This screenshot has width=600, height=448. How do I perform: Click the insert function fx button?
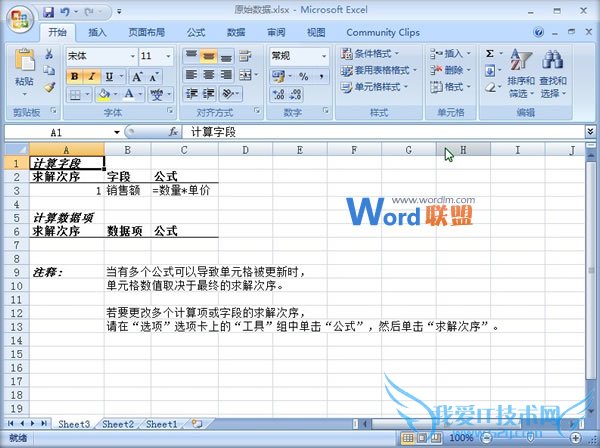[173, 132]
